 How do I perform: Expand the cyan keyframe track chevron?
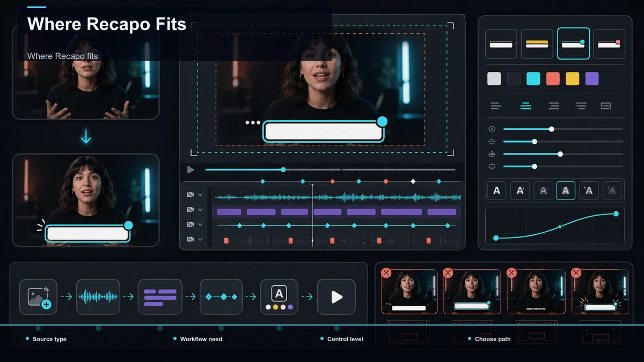coord(201,225)
